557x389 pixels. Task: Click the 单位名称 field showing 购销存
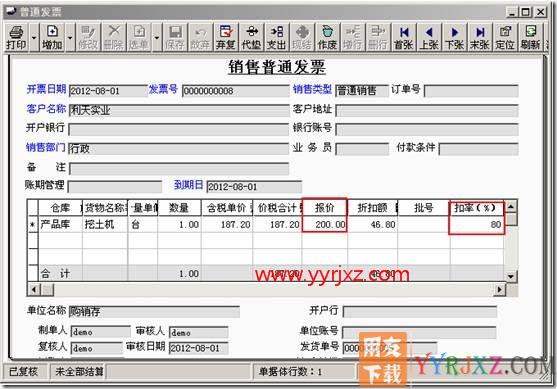tap(154, 312)
